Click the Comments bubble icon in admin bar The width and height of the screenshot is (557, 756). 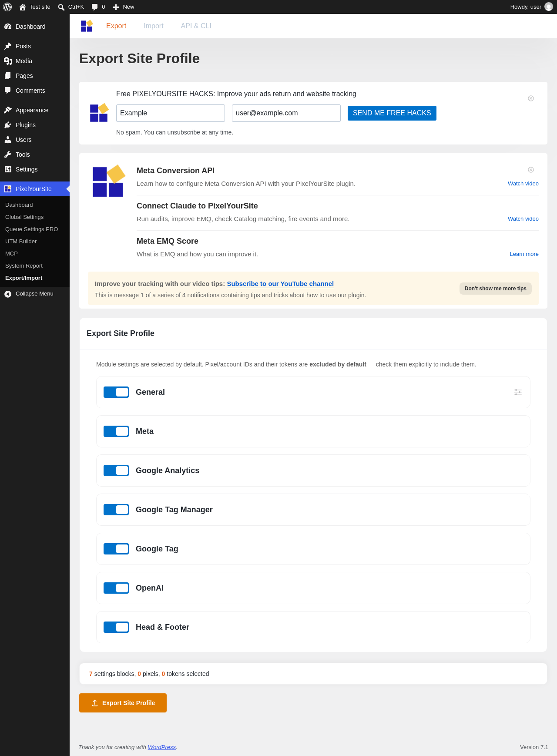tap(94, 7)
